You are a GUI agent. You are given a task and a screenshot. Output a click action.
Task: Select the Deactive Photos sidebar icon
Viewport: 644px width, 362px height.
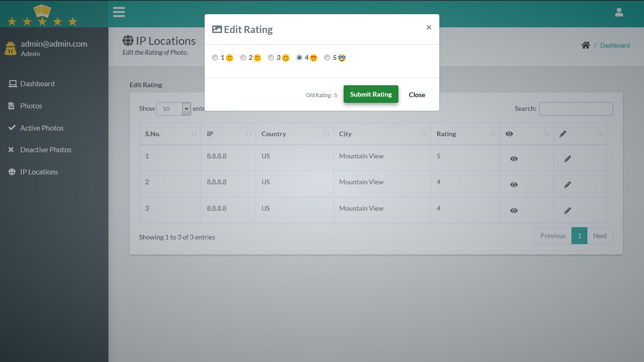[10, 149]
